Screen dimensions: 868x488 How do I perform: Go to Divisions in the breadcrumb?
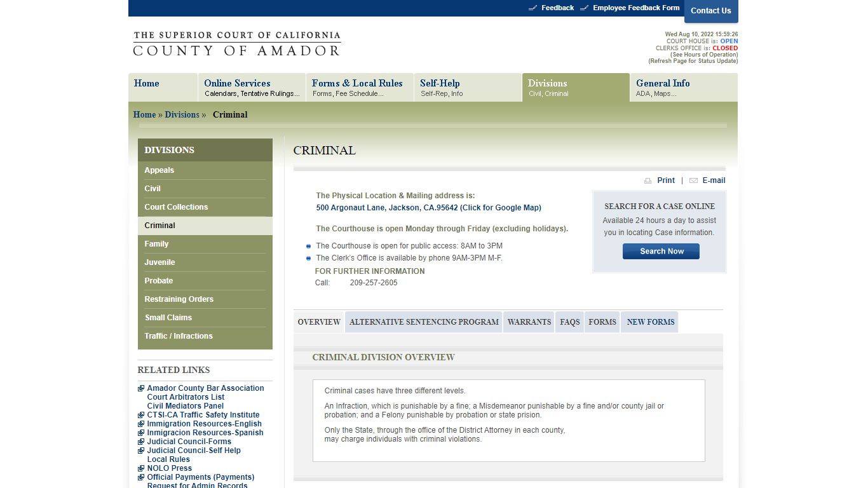[x=182, y=115]
